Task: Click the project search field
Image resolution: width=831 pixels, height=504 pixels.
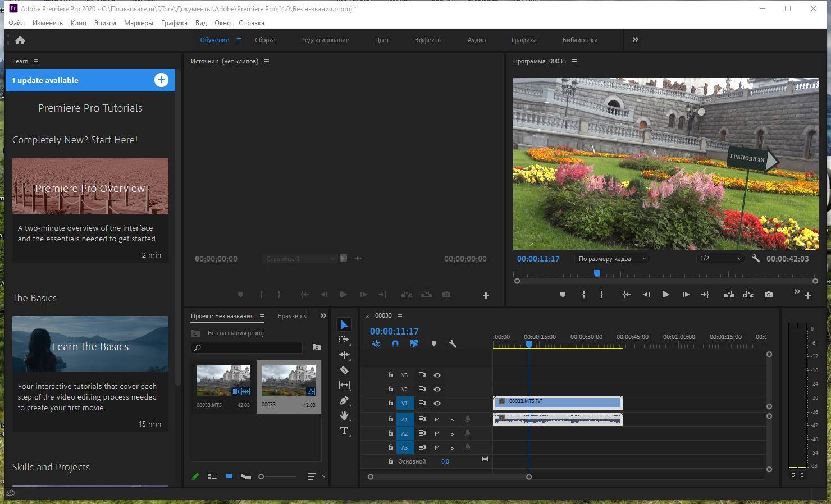Action: [248, 347]
